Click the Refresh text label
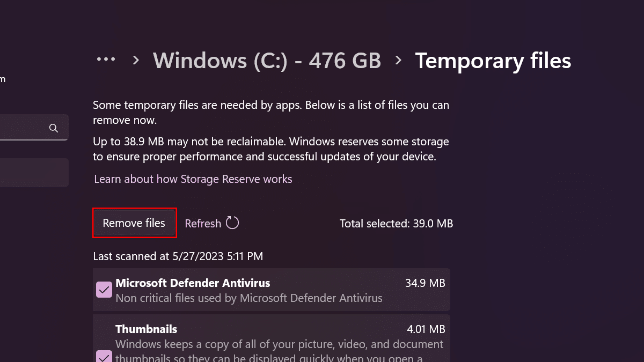Image resolution: width=644 pixels, height=362 pixels. coord(203,223)
